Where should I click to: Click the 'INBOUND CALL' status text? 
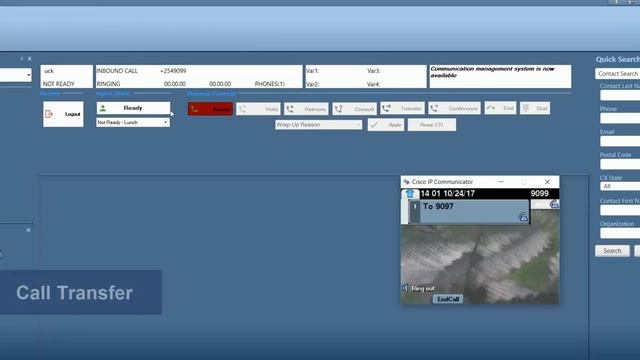(117, 71)
